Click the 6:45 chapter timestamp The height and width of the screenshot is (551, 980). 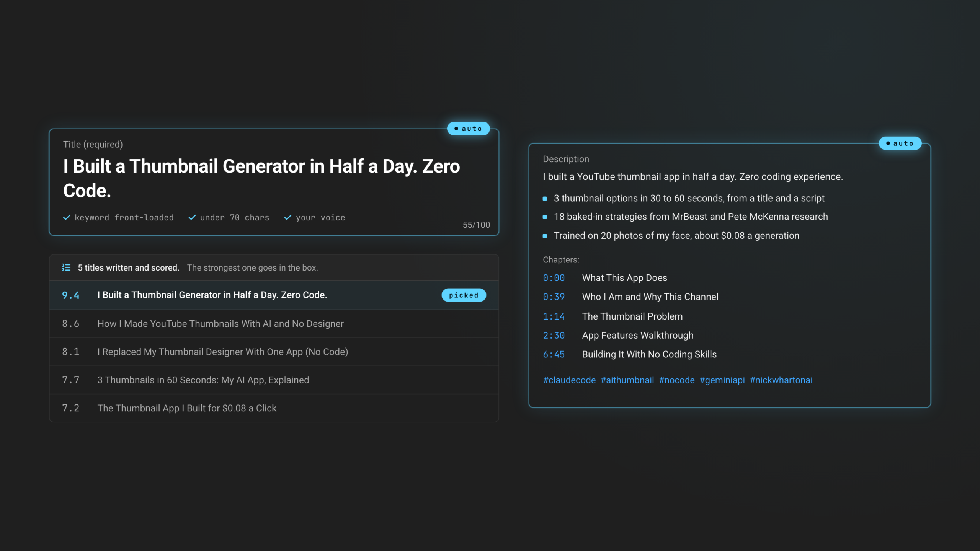click(554, 355)
